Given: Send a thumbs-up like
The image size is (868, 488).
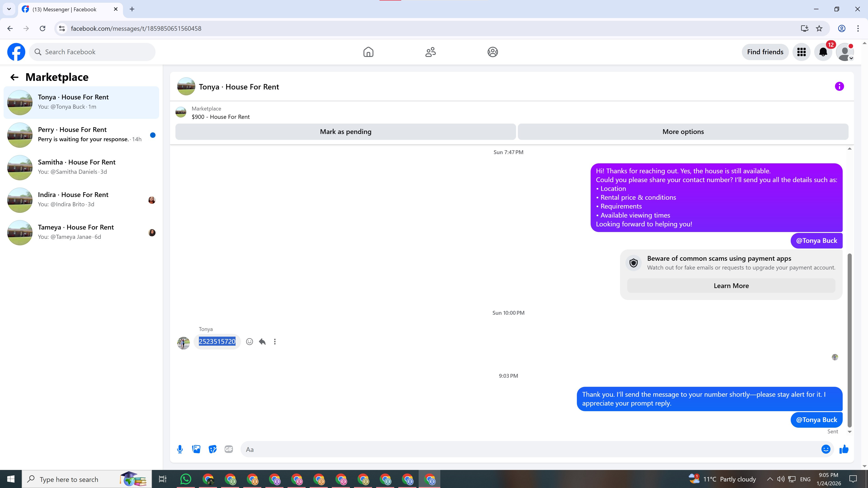Looking at the screenshot, I should click(844, 449).
